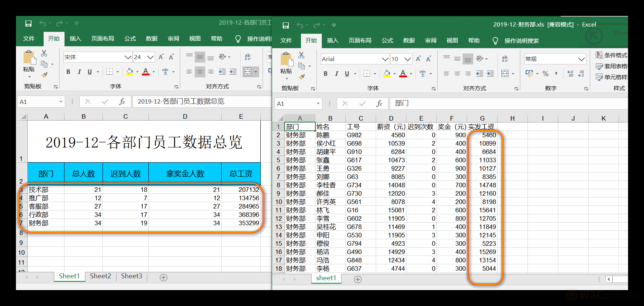Open the font size 24 dropdown
Viewport: 644px width, 306px height.
tap(150, 57)
